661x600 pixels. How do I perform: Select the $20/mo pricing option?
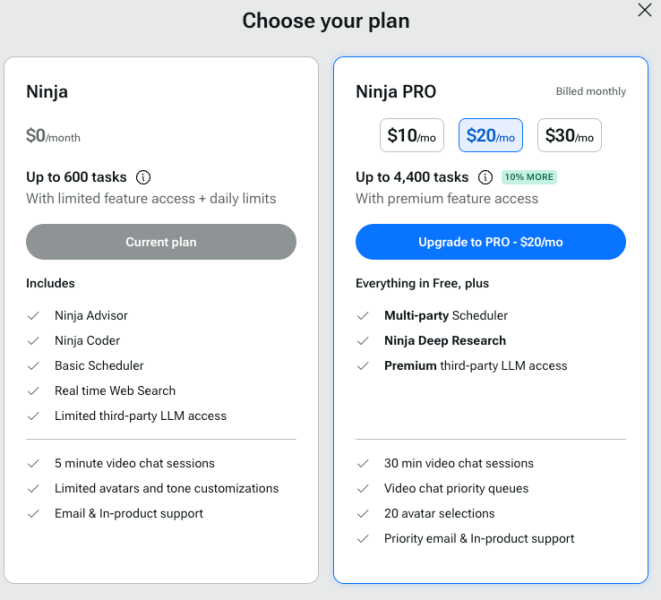491,135
